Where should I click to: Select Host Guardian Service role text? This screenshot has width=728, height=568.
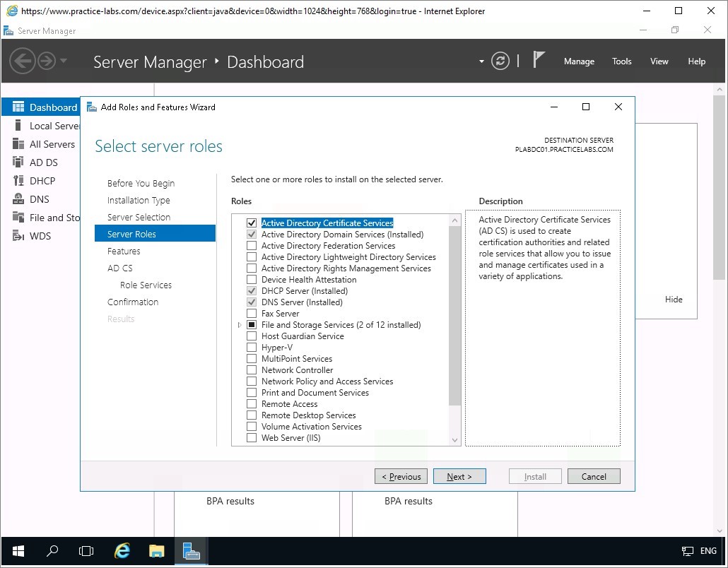pos(303,336)
